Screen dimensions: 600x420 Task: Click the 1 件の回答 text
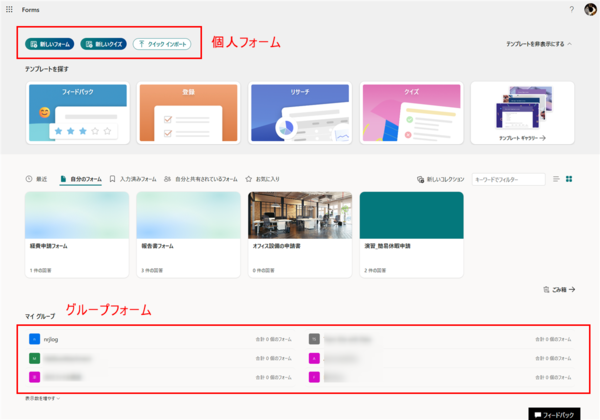coord(41,270)
